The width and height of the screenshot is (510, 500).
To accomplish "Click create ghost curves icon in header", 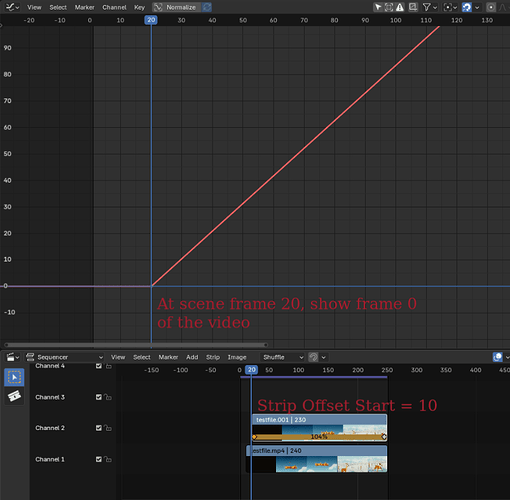I will pos(413,7).
